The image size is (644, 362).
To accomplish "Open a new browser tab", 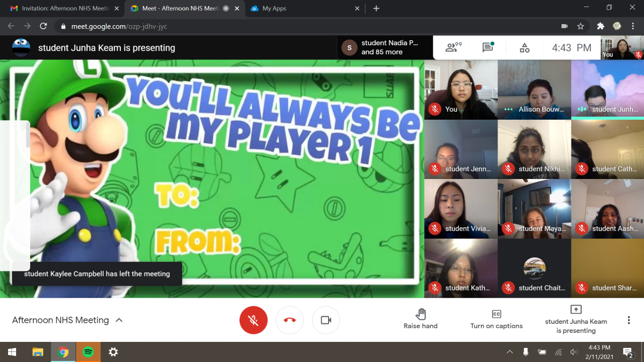I will pos(376,9).
